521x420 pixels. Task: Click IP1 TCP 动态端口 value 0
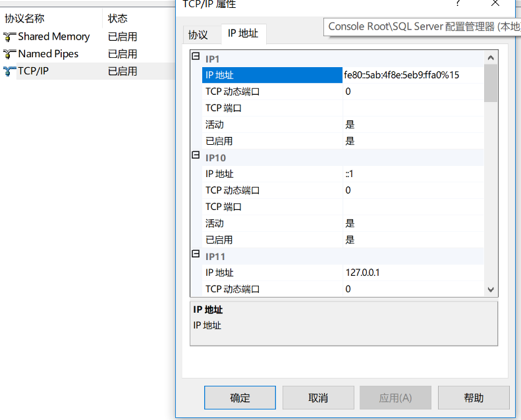[x=413, y=92]
